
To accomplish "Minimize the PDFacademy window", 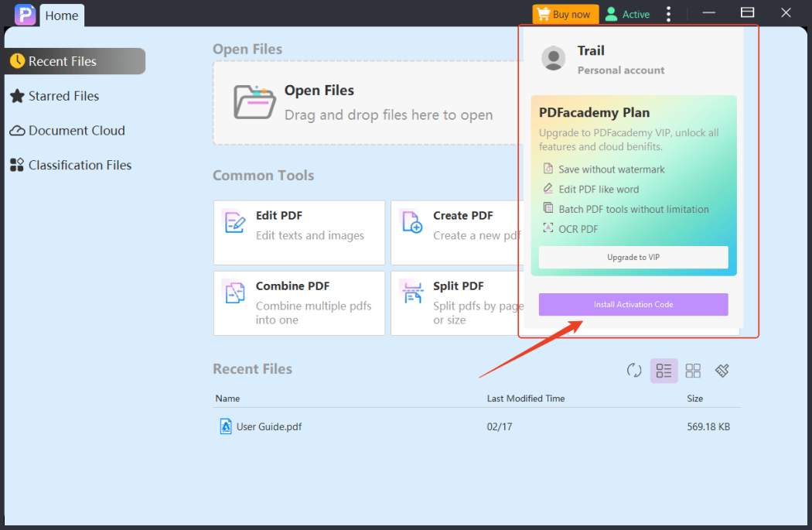I will pos(709,12).
